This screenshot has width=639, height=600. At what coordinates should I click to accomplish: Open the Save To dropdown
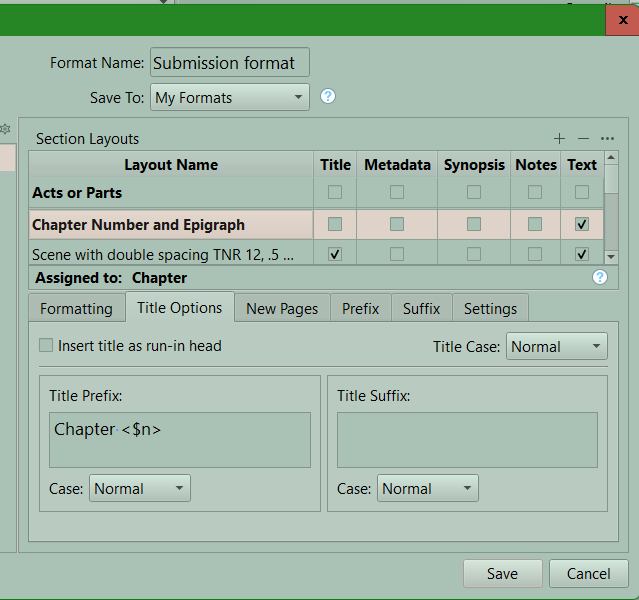[229, 97]
